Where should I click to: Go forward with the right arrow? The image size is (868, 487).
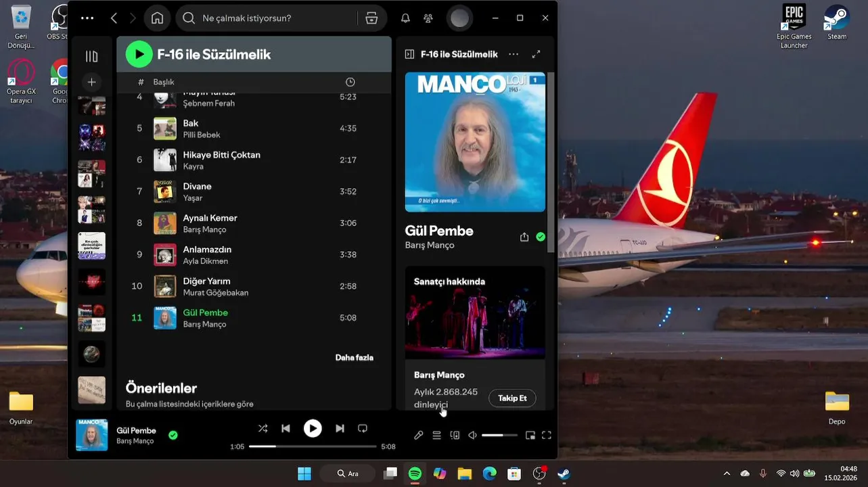click(x=133, y=18)
